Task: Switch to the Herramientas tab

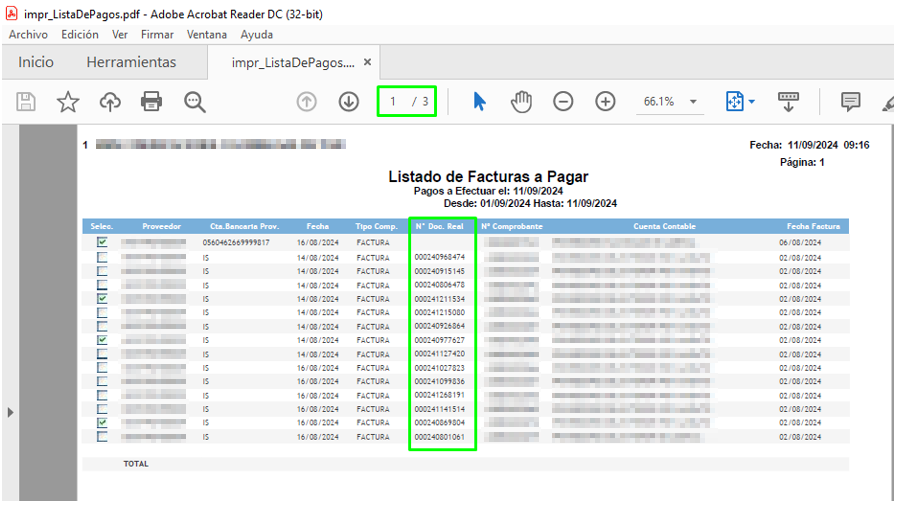Action: click(131, 62)
